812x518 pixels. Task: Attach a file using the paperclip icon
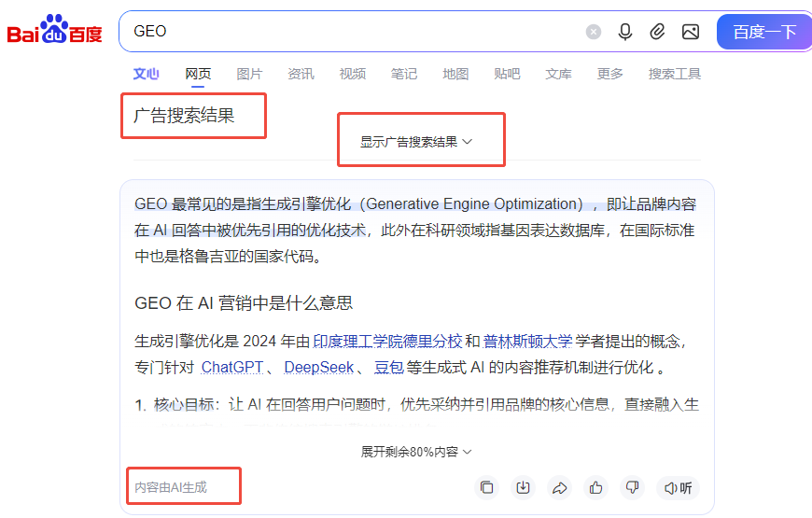657,32
